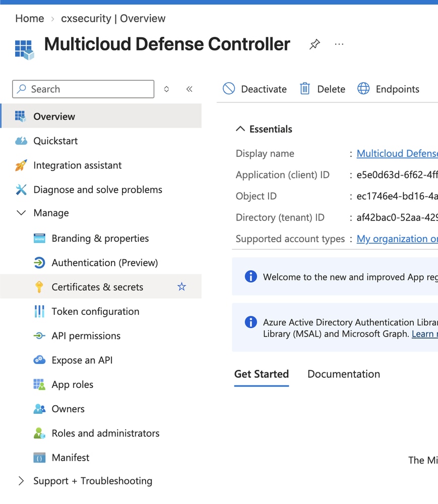Click the Application (client) ID value
The height and width of the screenshot is (504, 438).
(x=397, y=175)
